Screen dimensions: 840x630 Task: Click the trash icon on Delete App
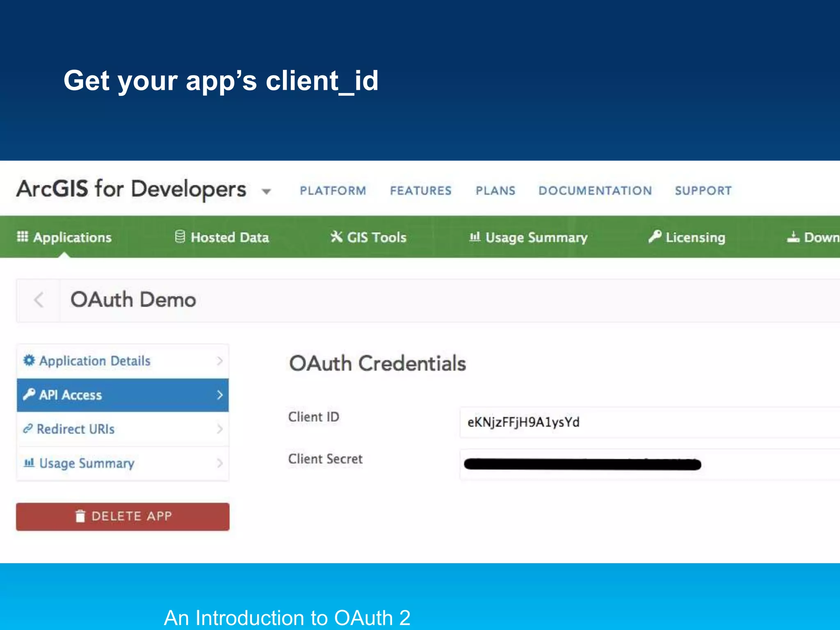point(80,516)
